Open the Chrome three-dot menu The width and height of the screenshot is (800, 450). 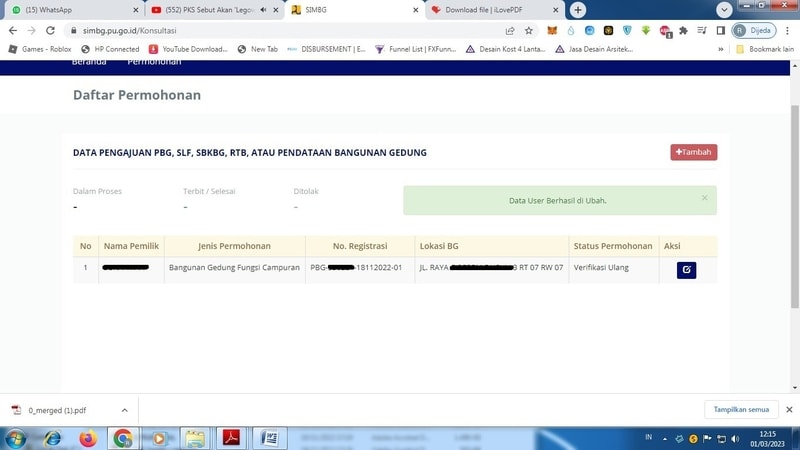coord(787,30)
